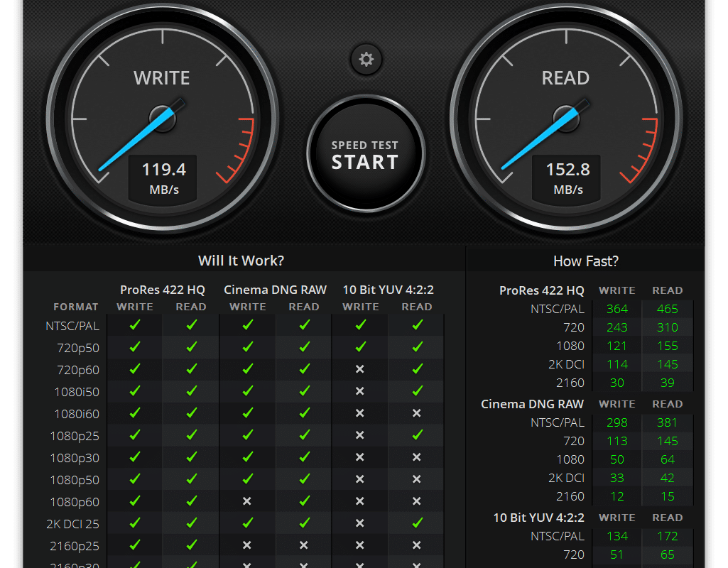Click ProRes 1080 write value 121
Screen dimensions: 728x568
[x=617, y=346]
